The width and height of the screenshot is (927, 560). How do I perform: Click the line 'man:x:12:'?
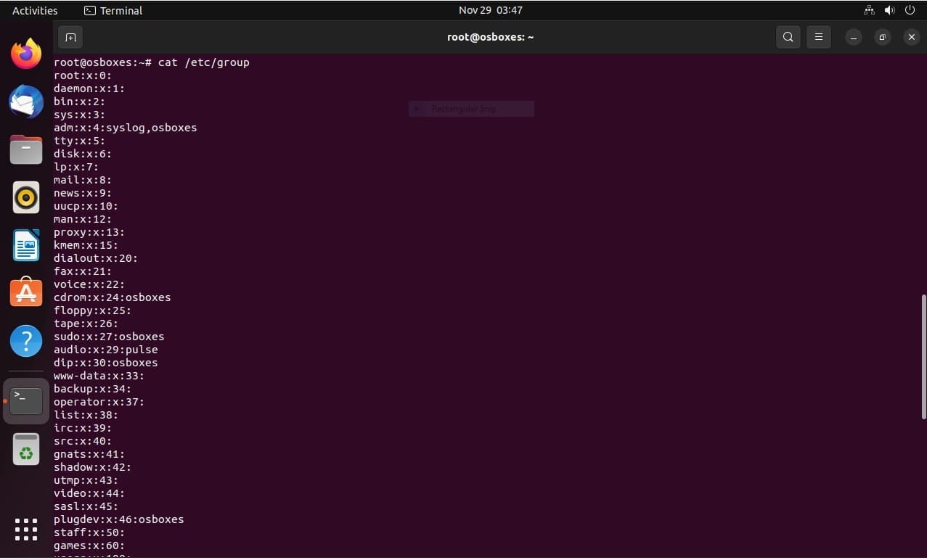pos(83,219)
